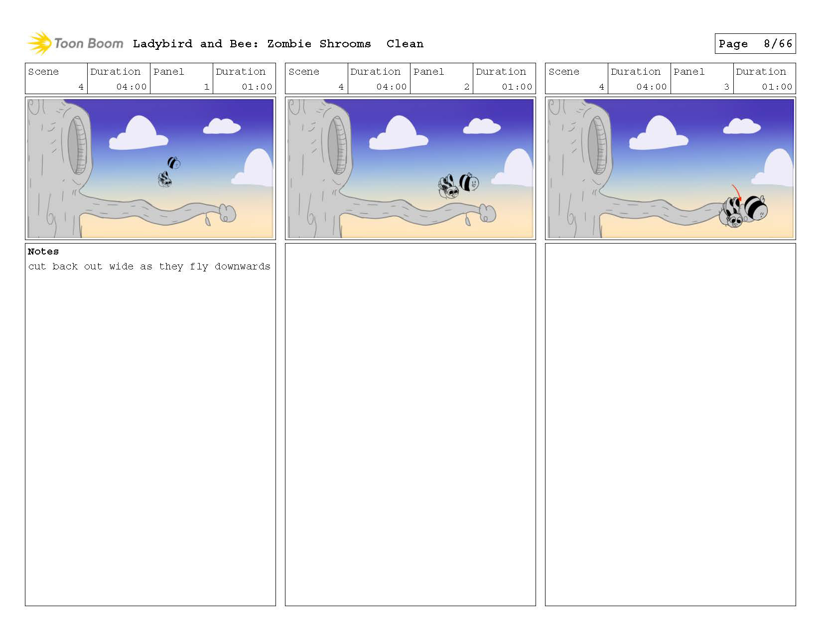Click the ladybird character in Panel 2

tap(448, 187)
